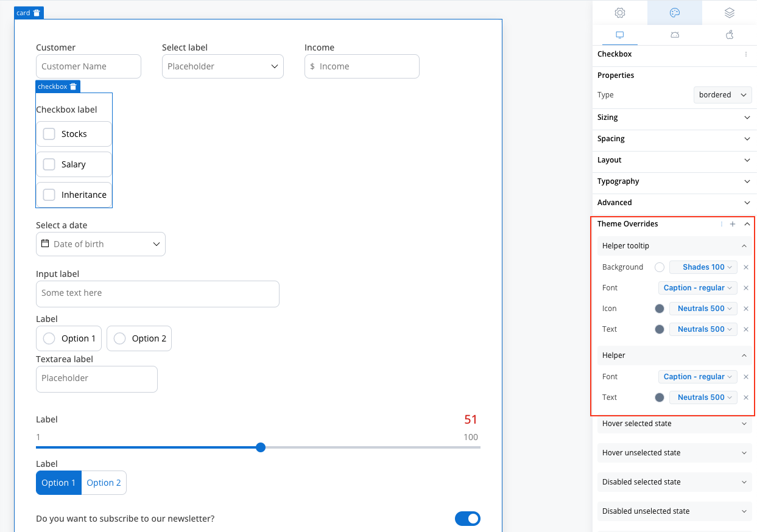Click Background white color swatch
The width and height of the screenshot is (757, 532).
click(660, 267)
